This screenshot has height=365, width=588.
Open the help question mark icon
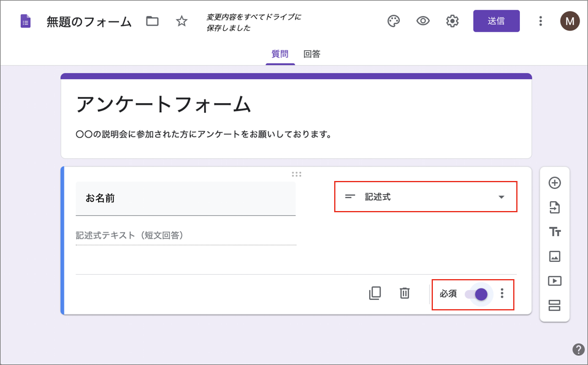pos(578,349)
